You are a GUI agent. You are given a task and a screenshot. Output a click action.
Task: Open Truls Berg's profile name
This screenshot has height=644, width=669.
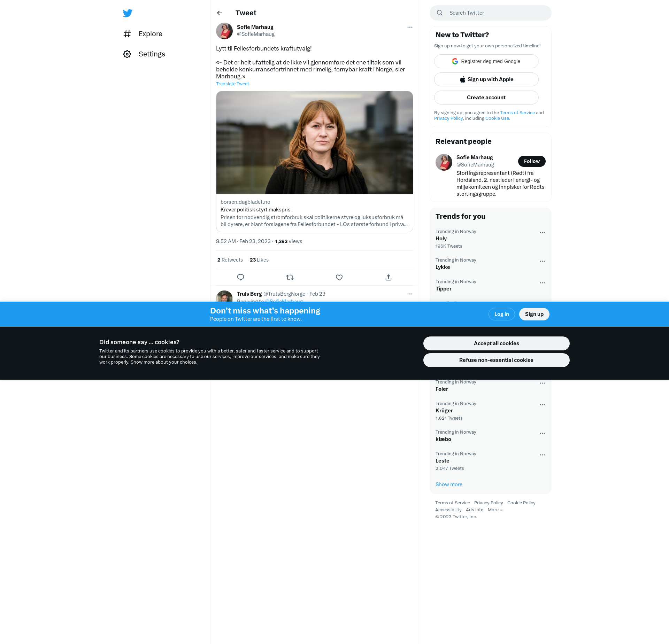[249, 294]
